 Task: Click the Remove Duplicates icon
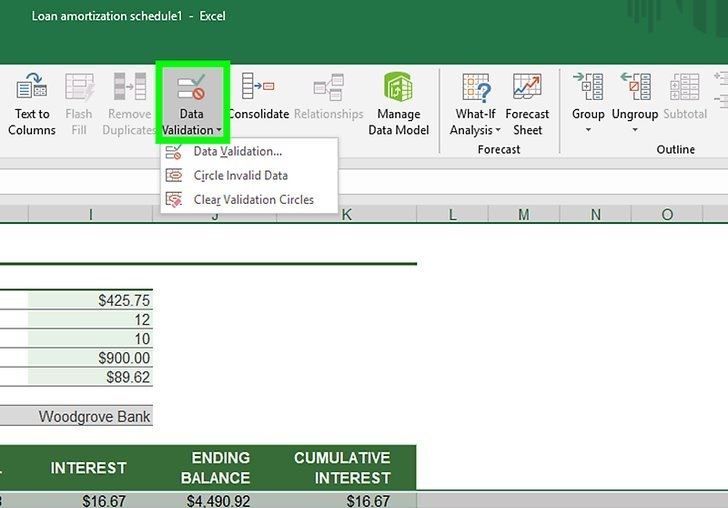click(129, 88)
